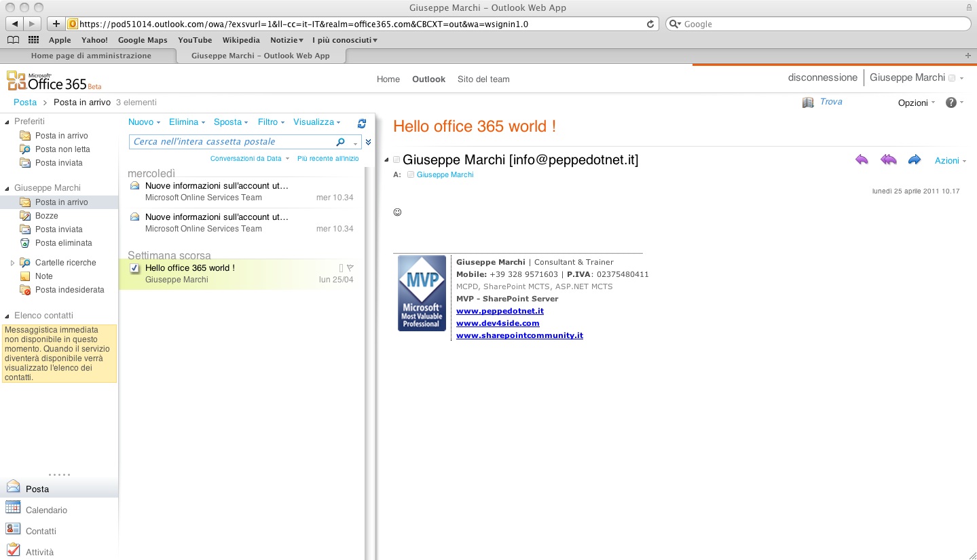Viewport: 977px width, 560px height.
Task: Open Posta eliminata folder
Action: [63, 243]
